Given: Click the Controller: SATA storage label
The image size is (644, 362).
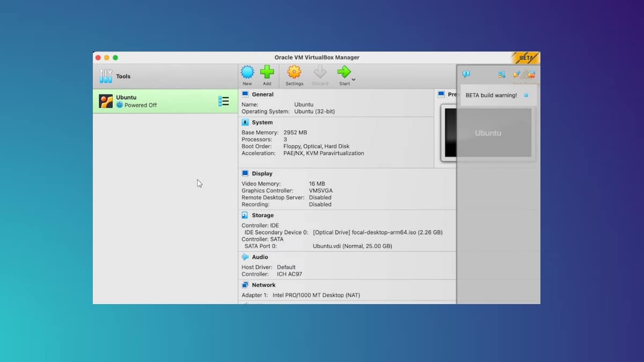Looking at the screenshot, I should point(262,240).
